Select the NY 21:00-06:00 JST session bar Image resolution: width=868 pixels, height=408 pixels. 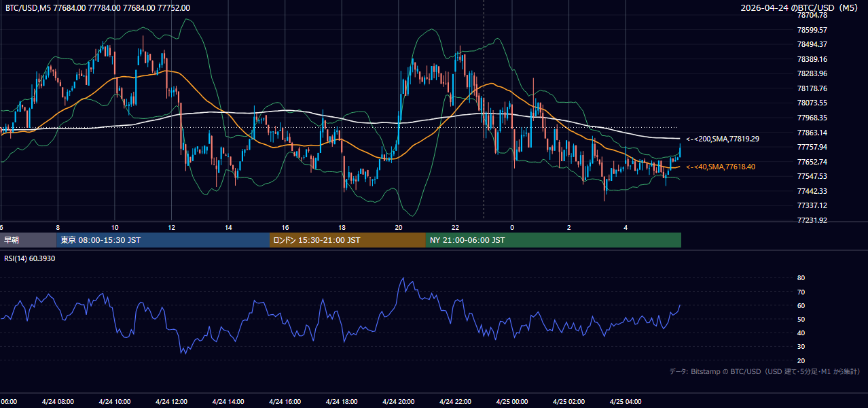pos(554,240)
